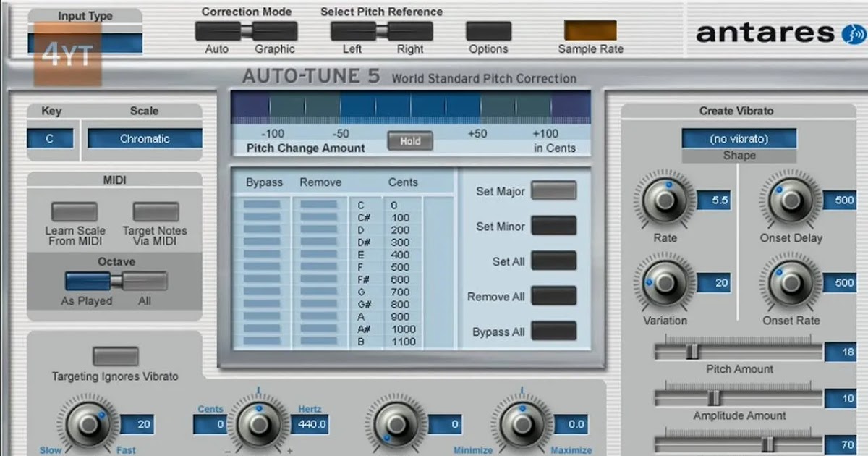Click the Slow/Fast retune speed knob
The width and height of the screenshot is (868, 456).
click(x=88, y=425)
